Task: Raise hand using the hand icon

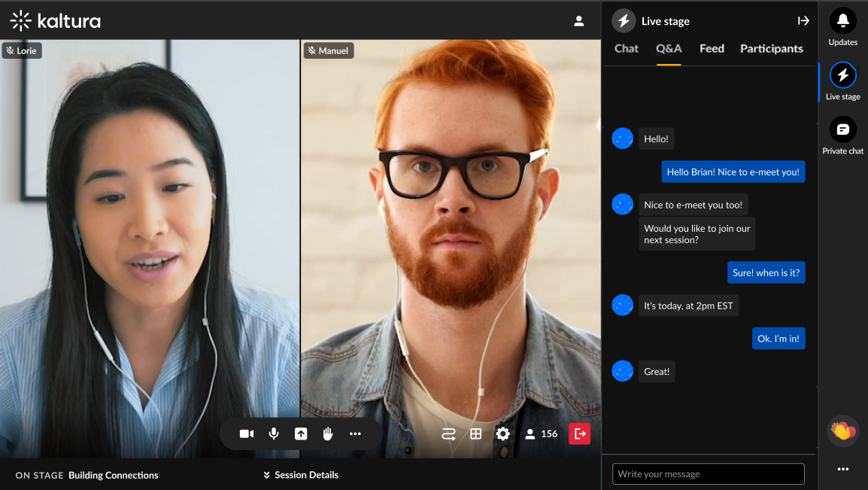Action: click(328, 434)
